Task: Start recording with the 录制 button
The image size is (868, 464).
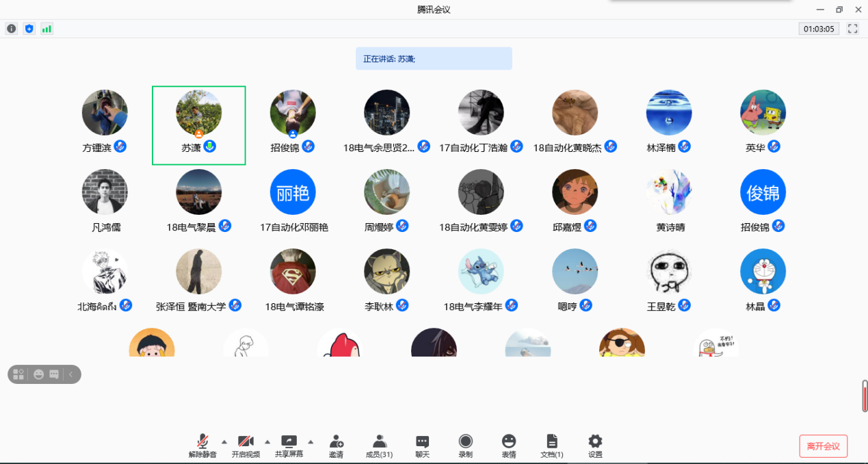Action: [x=466, y=446]
